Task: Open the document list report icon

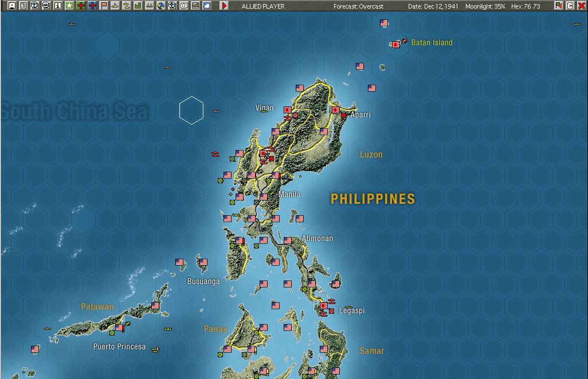Action: coord(23,6)
